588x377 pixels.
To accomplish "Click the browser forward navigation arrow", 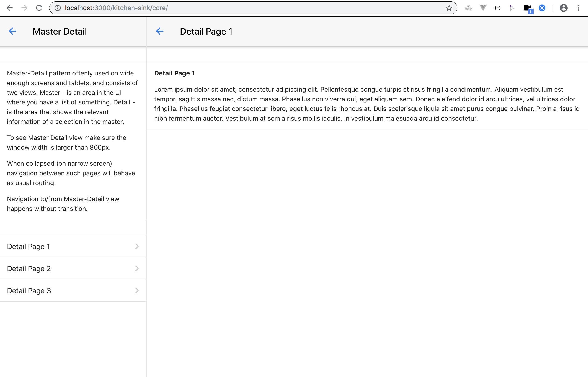I will (24, 8).
